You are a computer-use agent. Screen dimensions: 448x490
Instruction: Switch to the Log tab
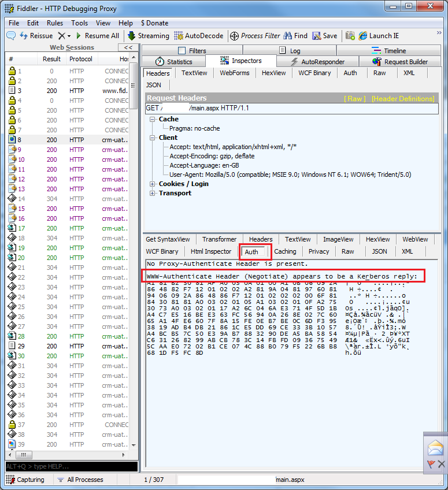(x=290, y=51)
